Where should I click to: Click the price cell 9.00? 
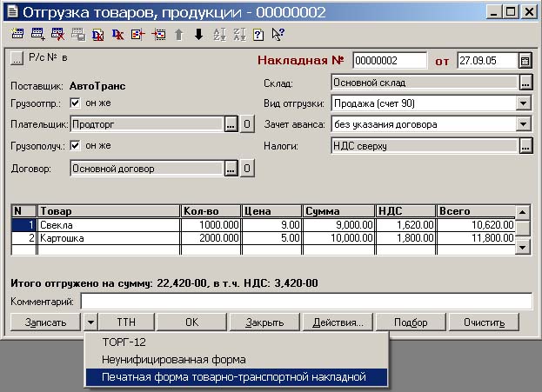(272, 225)
